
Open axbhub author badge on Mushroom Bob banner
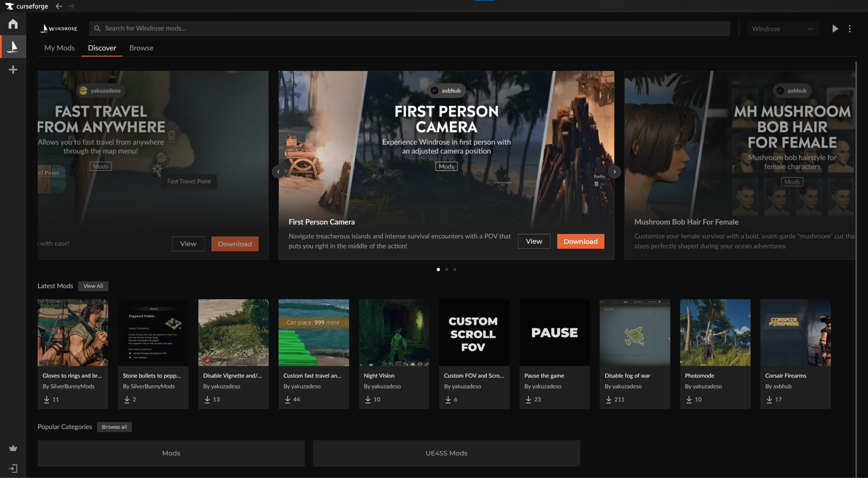point(792,91)
